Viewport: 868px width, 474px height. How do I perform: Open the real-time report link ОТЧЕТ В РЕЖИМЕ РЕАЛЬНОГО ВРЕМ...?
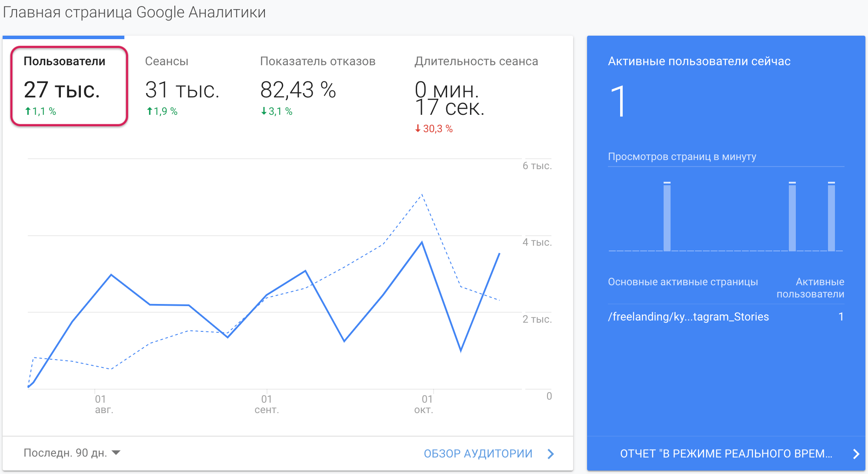pos(726,454)
